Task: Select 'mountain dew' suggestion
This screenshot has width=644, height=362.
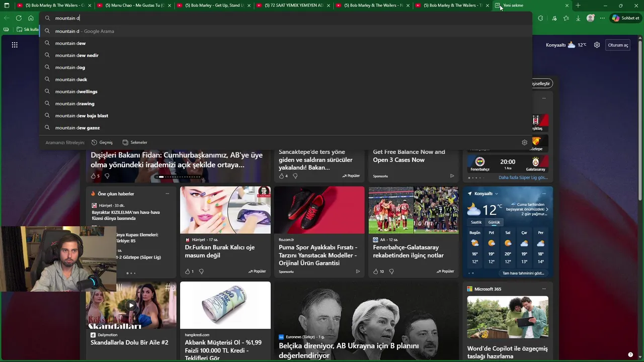Action: coord(285,43)
